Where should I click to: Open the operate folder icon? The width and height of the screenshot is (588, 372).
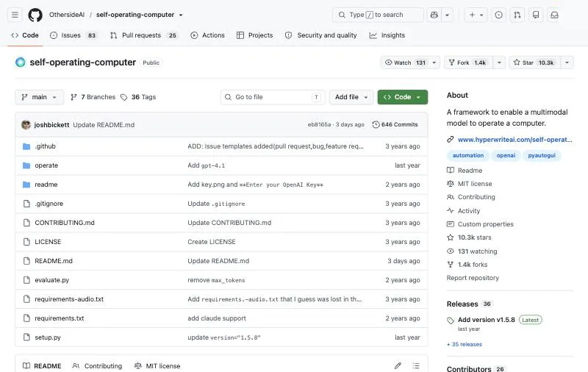(26, 165)
